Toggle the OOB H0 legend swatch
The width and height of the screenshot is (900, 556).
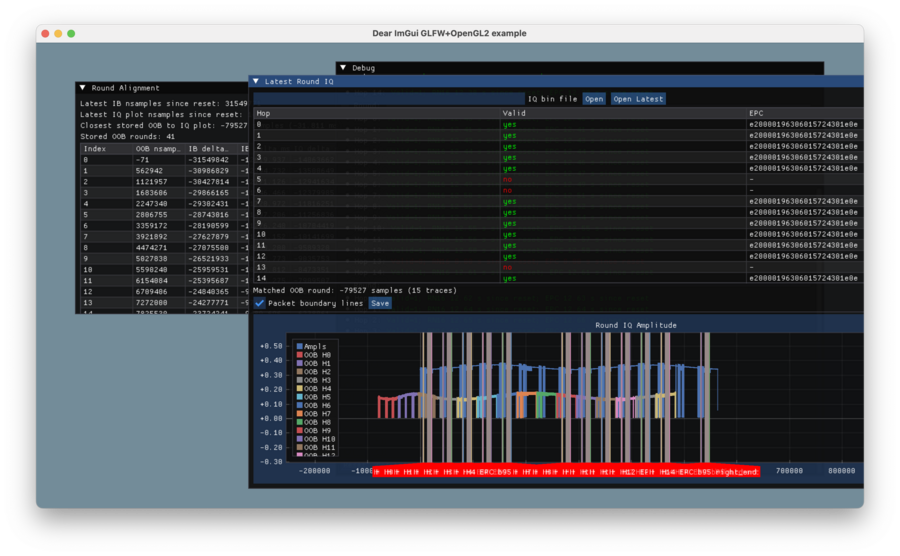click(x=300, y=355)
